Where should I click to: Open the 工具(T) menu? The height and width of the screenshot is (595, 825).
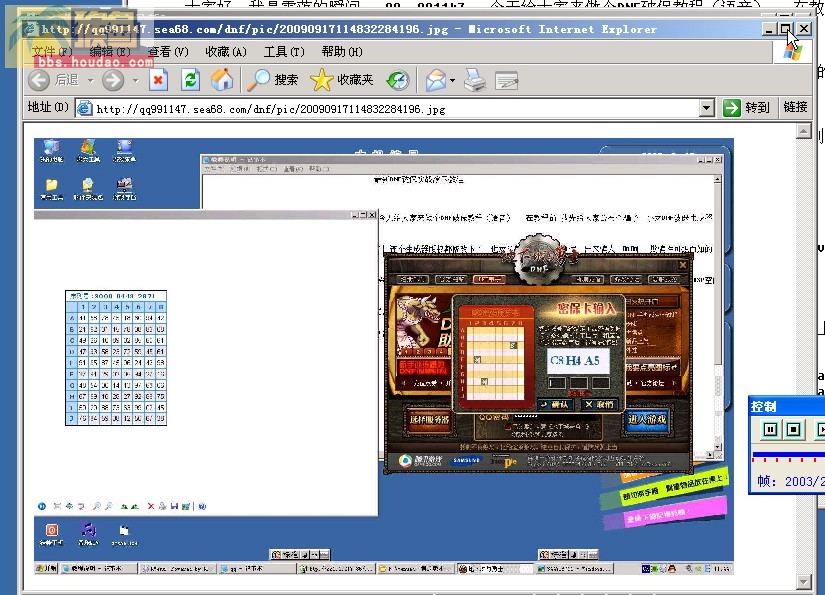click(284, 52)
